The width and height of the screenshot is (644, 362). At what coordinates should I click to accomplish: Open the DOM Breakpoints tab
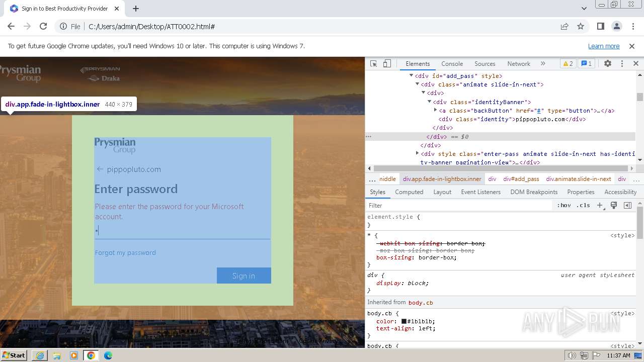tap(534, 192)
